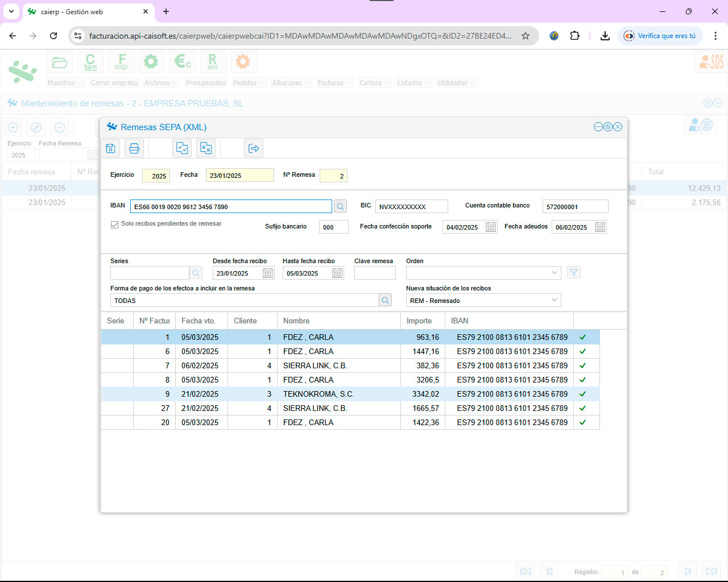The height and width of the screenshot is (582, 728).
Task: Restore the Remesas SEPA dialog size
Action: [x=608, y=127]
